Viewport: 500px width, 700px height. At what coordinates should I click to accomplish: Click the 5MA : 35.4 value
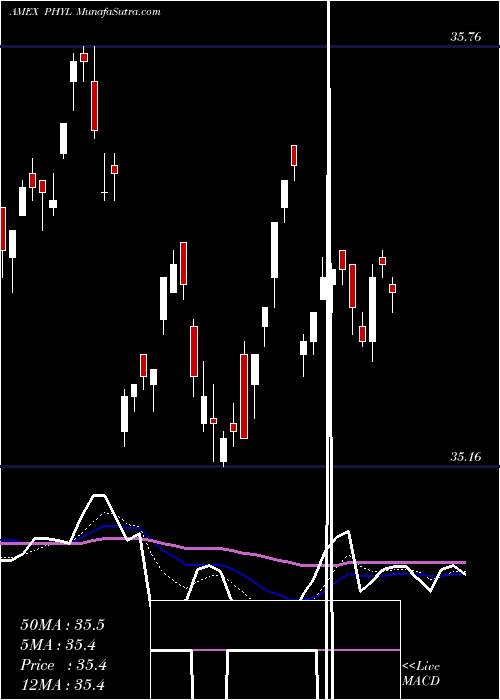(x=58, y=645)
